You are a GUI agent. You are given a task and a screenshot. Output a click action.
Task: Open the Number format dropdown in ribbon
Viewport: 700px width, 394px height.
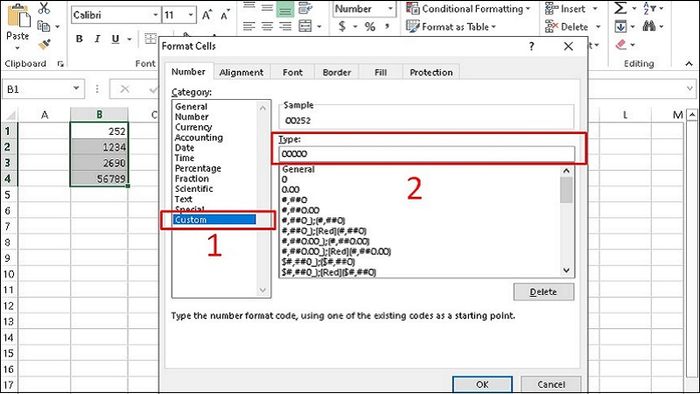click(390, 8)
